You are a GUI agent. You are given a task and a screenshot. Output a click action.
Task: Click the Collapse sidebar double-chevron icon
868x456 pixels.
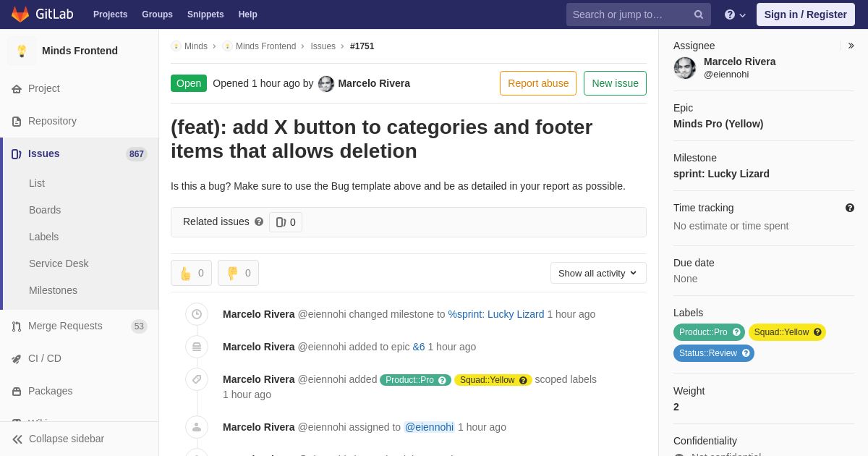pos(17,439)
